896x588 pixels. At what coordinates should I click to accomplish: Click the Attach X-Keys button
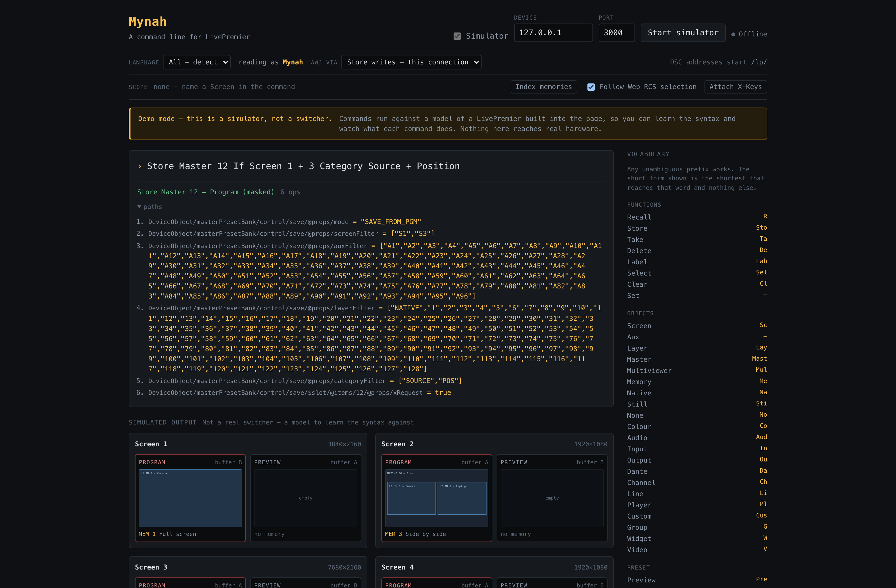pyautogui.click(x=735, y=87)
